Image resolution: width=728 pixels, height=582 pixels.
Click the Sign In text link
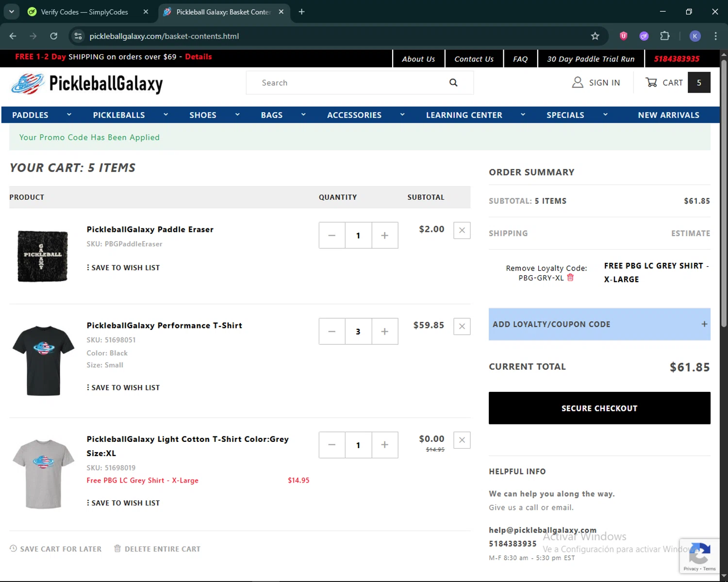pos(605,82)
